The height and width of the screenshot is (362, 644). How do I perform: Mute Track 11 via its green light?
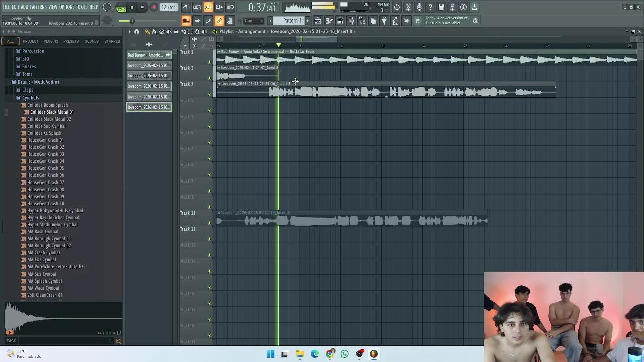[209, 223]
